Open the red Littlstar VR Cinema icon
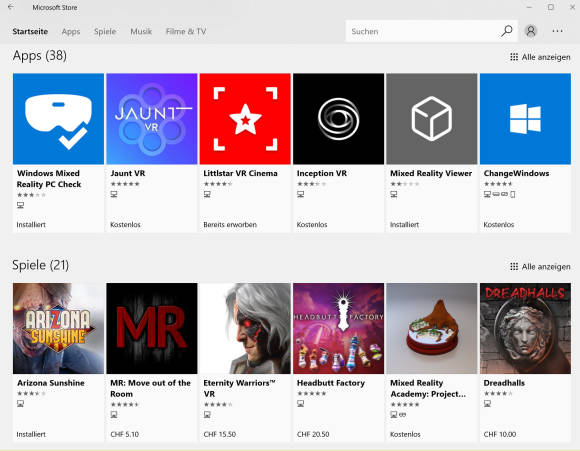This screenshot has height=451, width=580. click(x=245, y=119)
